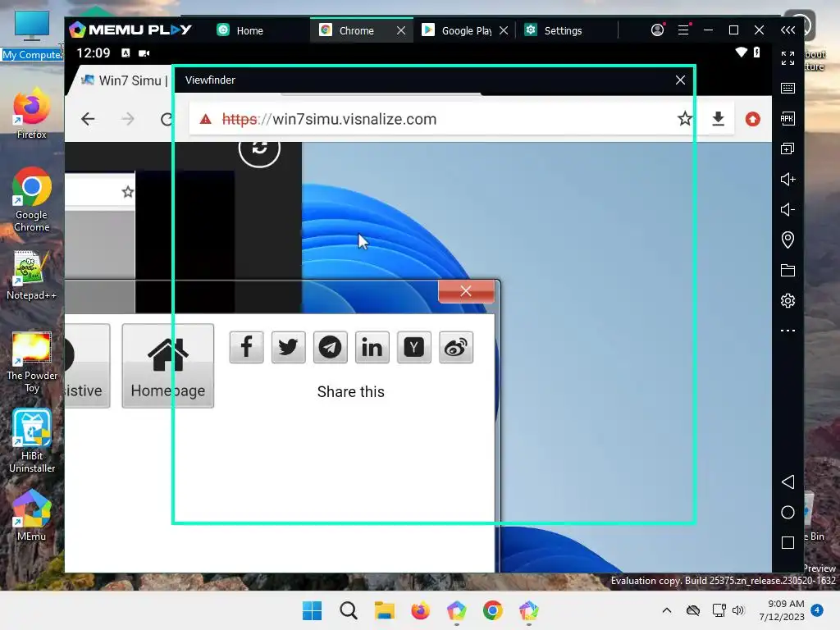The height and width of the screenshot is (630, 840).
Task: Share via the Twitter bird icon
Action: (x=288, y=347)
